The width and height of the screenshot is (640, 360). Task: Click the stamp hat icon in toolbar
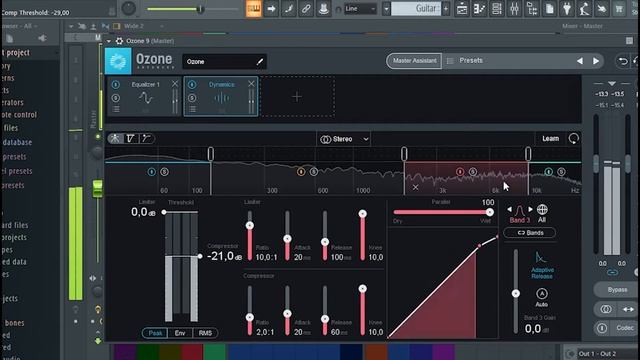click(x=323, y=9)
